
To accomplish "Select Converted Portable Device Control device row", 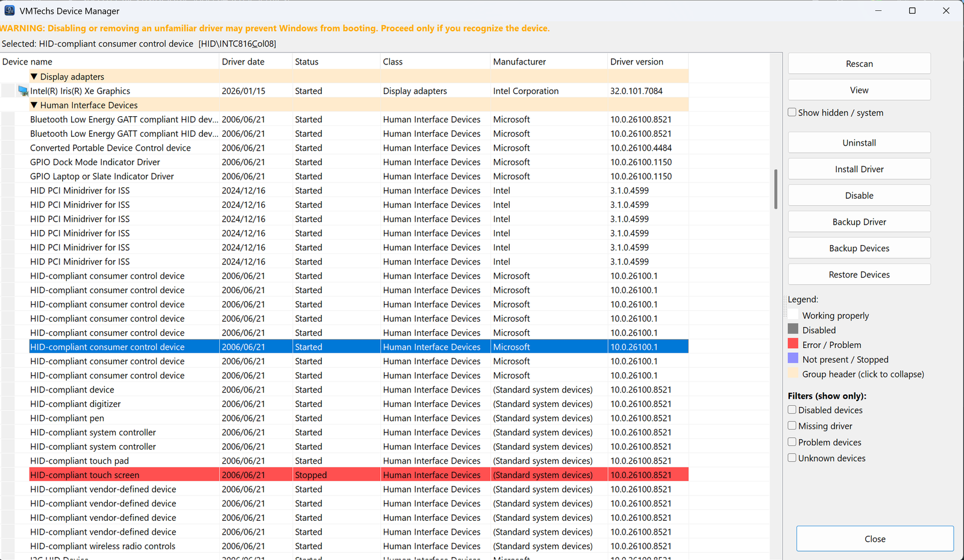I will [x=358, y=148].
